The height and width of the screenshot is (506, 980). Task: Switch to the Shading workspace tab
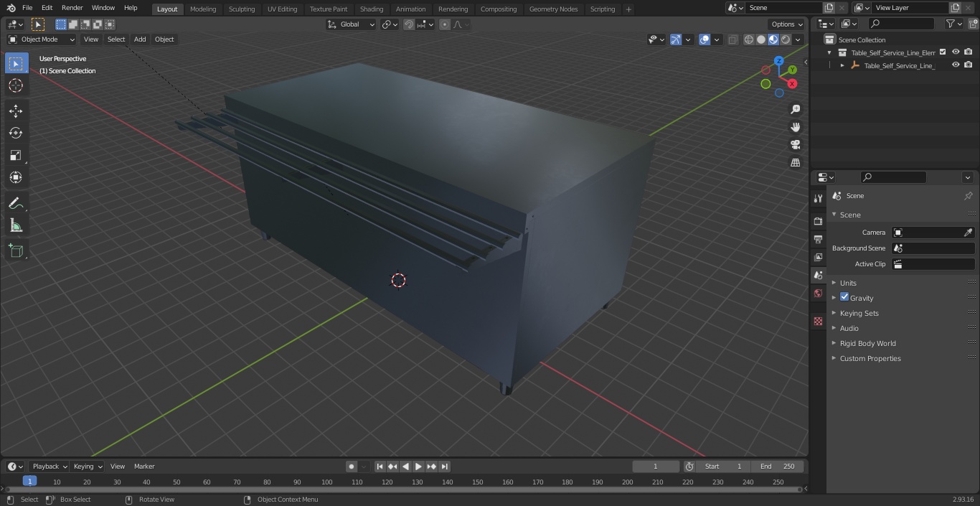(x=372, y=9)
